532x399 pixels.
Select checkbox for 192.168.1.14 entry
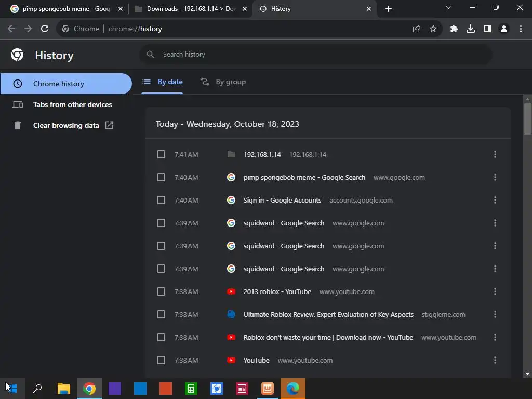tap(161, 154)
